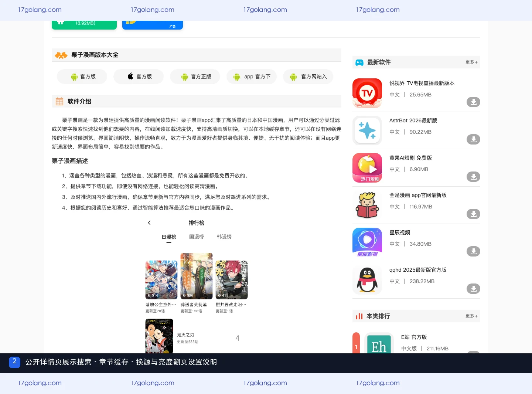Click the 更新至158话 label
This screenshot has width=532, height=394.
click(191, 311)
